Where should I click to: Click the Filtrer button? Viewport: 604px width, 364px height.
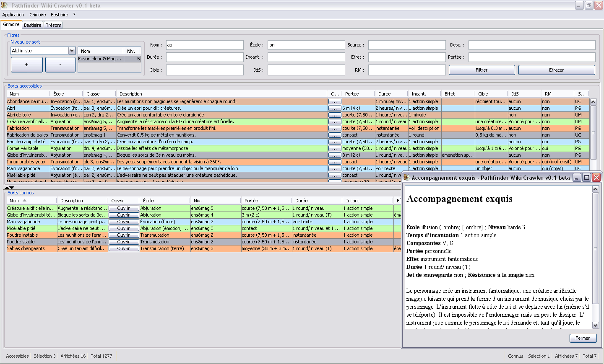pyautogui.click(x=482, y=70)
